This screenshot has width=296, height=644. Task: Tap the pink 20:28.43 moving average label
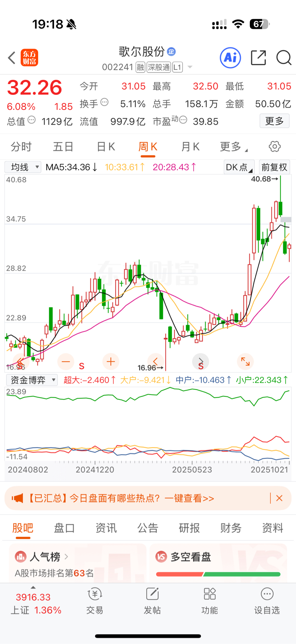pos(175,167)
